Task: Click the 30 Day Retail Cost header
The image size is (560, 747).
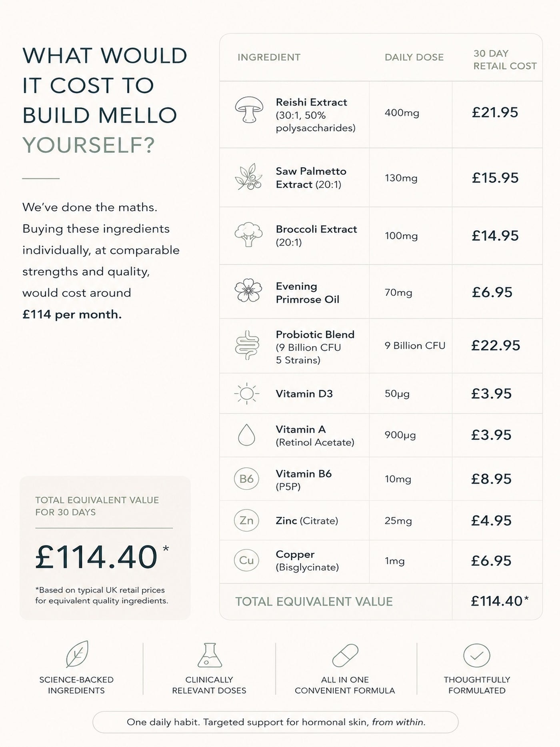Action: click(505, 60)
